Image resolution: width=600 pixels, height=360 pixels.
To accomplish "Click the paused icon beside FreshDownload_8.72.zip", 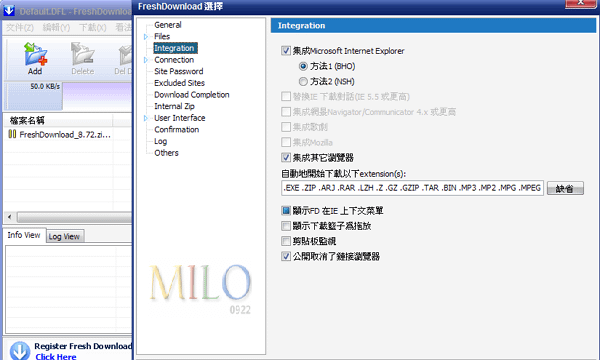I will [12, 134].
